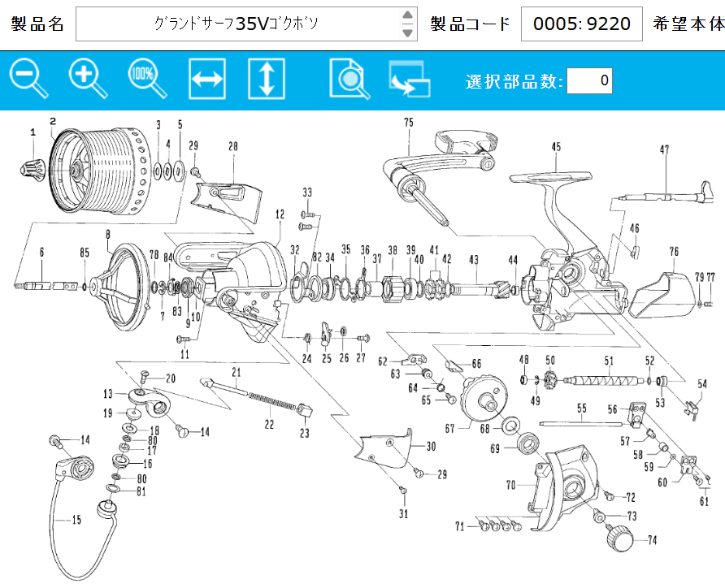Open the page magnifier preview icon
Viewport: 725px width, 588px height.
pyautogui.click(x=349, y=79)
